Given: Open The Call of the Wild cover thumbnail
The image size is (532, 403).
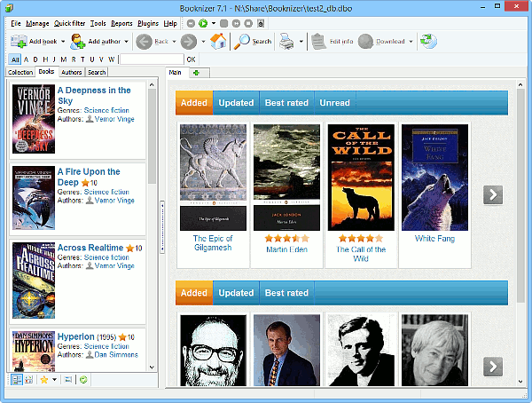Looking at the screenshot, I should pyautogui.click(x=361, y=178).
